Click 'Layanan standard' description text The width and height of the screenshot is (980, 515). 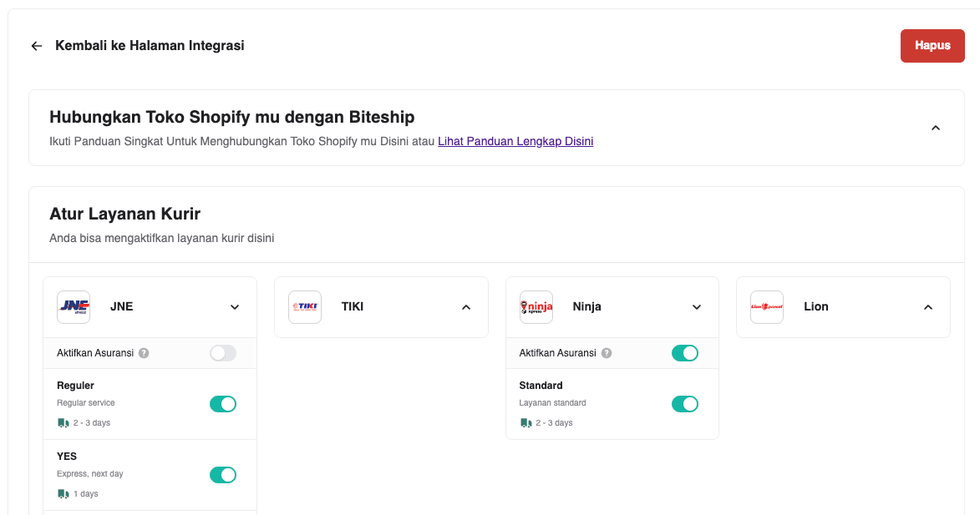click(x=552, y=402)
